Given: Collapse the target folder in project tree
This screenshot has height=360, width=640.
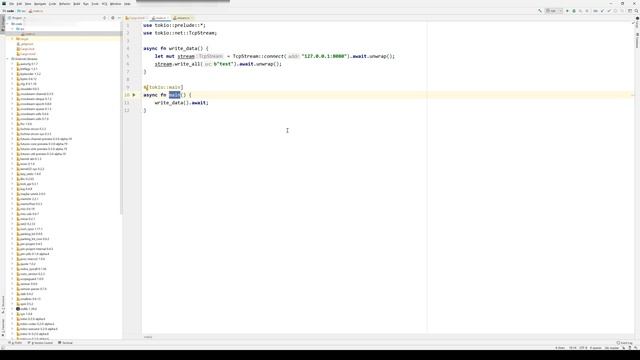Looking at the screenshot, I should coord(13,39).
